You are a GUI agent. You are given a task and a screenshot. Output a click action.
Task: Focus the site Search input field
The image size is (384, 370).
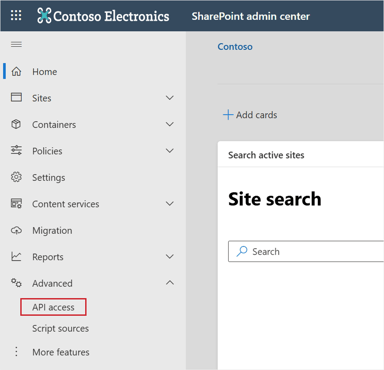tap(306, 251)
